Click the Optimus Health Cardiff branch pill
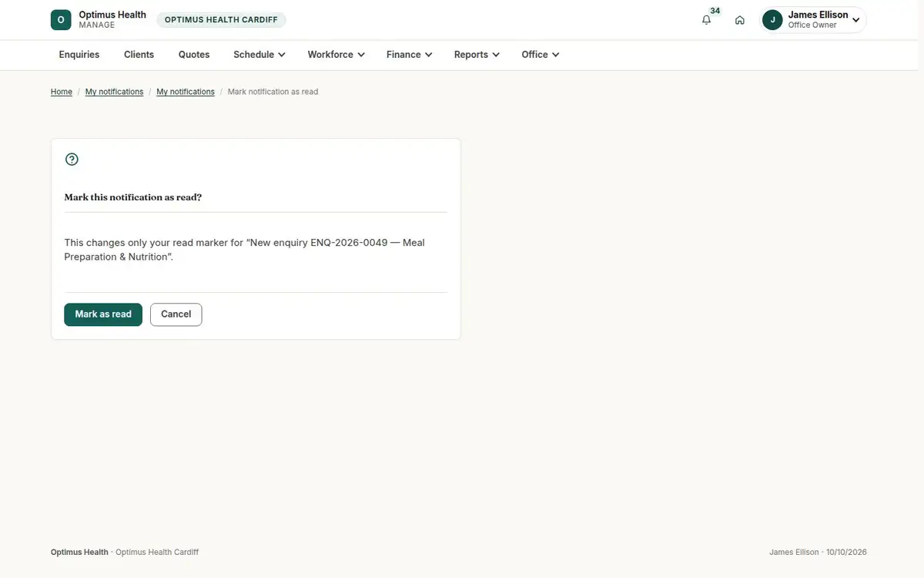The height and width of the screenshot is (578, 924). coord(221,20)
